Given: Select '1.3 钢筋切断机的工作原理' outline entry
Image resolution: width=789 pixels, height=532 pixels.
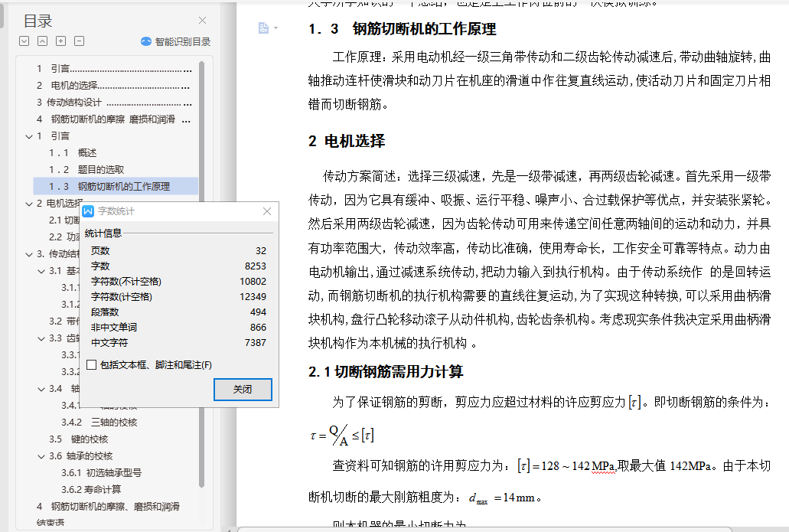Looking at the screenshot, I should pos(116,186).
